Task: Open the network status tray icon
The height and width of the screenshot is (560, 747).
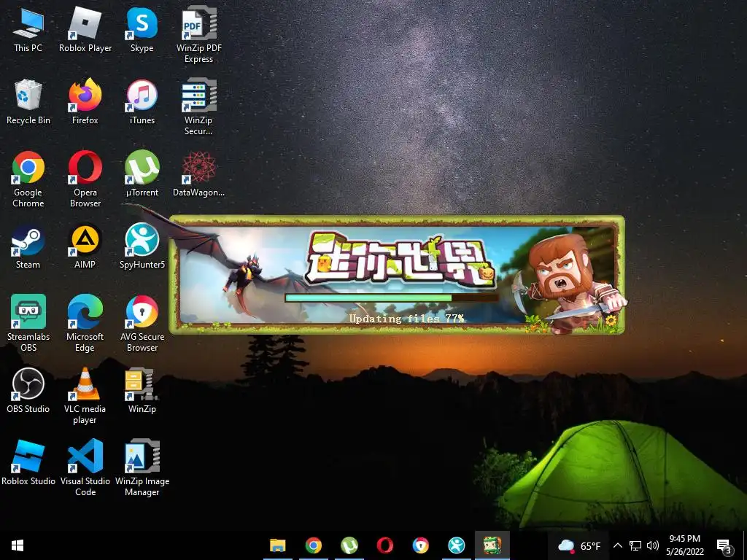Action: [x=635, y=545]
